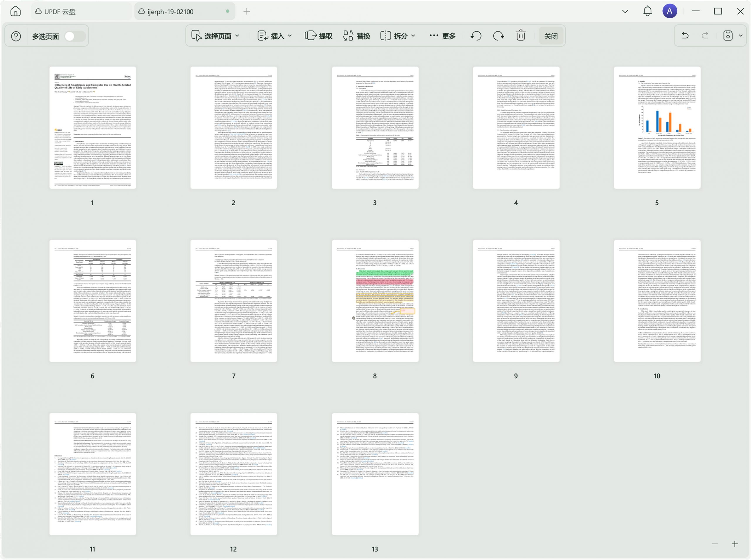Open the save options dropdown arrow

coord(741,35)
